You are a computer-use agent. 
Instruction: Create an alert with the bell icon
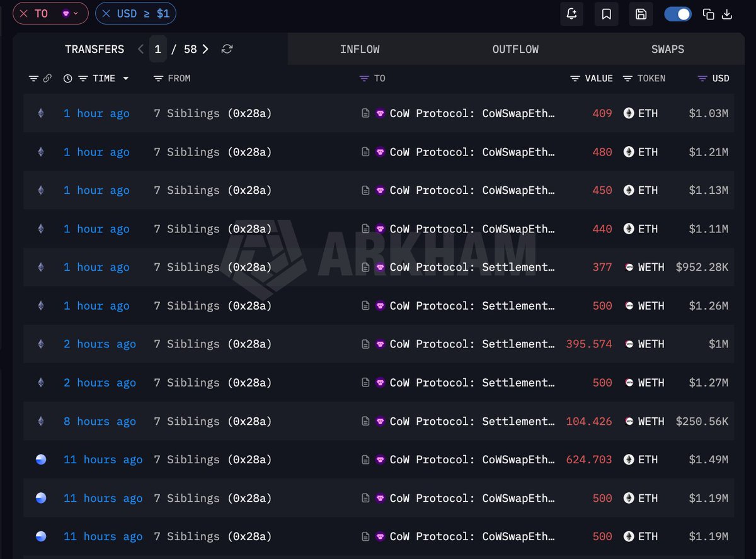point(572,14)
